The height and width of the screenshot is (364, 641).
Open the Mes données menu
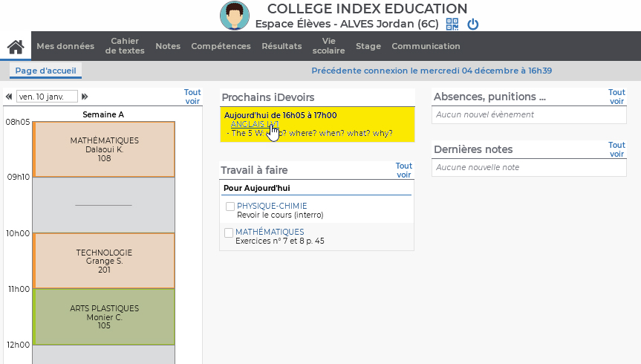tap(65, 46)
